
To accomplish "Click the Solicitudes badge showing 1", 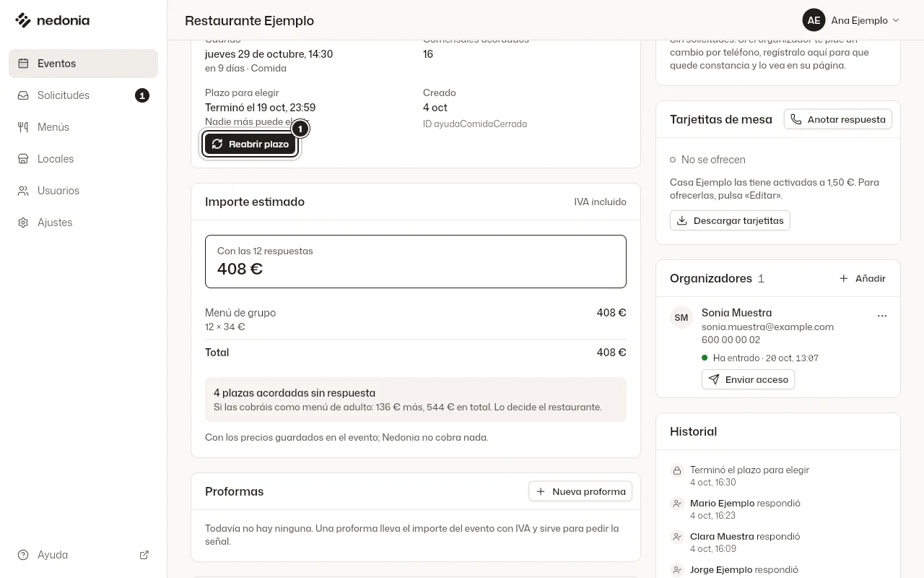I will tap(142, 95).
